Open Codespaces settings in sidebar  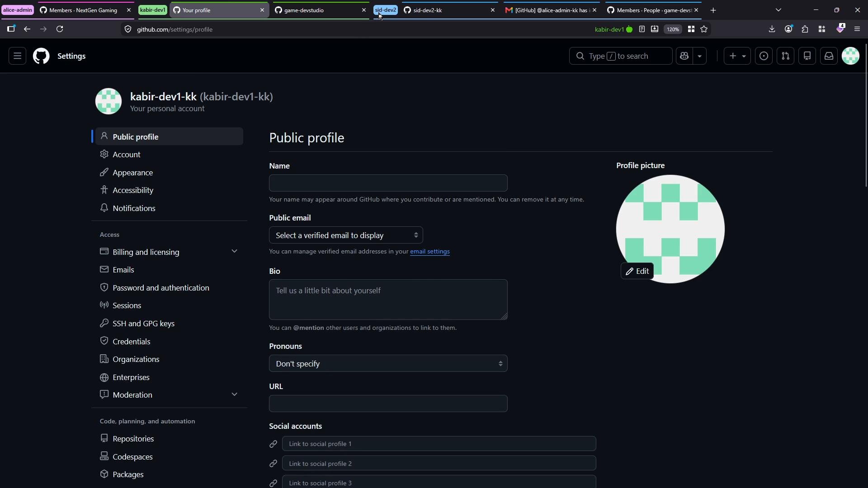coord(170,457)
